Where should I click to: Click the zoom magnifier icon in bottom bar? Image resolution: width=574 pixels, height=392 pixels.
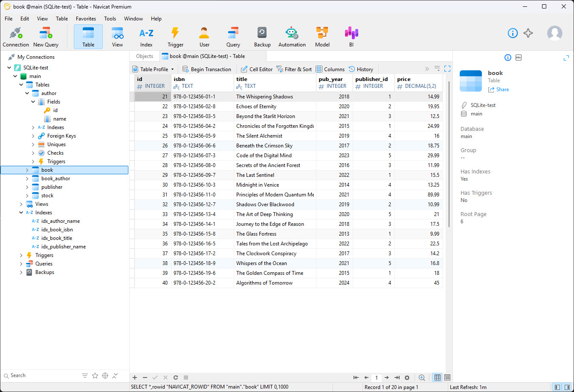422,378
